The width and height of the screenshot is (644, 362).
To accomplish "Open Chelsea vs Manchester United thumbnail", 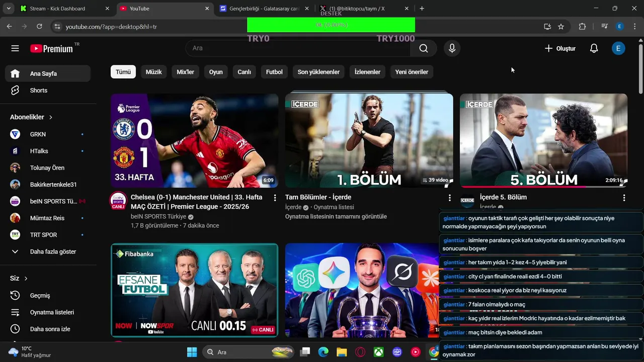I will pos(194,140).
